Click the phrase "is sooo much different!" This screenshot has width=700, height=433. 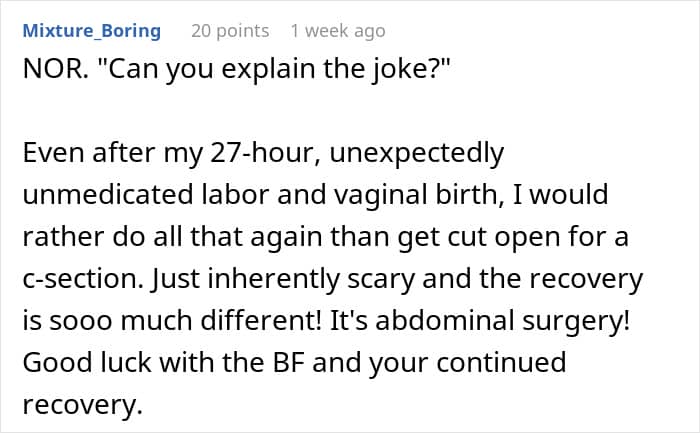pyautogui.click(x=172, y=321)
